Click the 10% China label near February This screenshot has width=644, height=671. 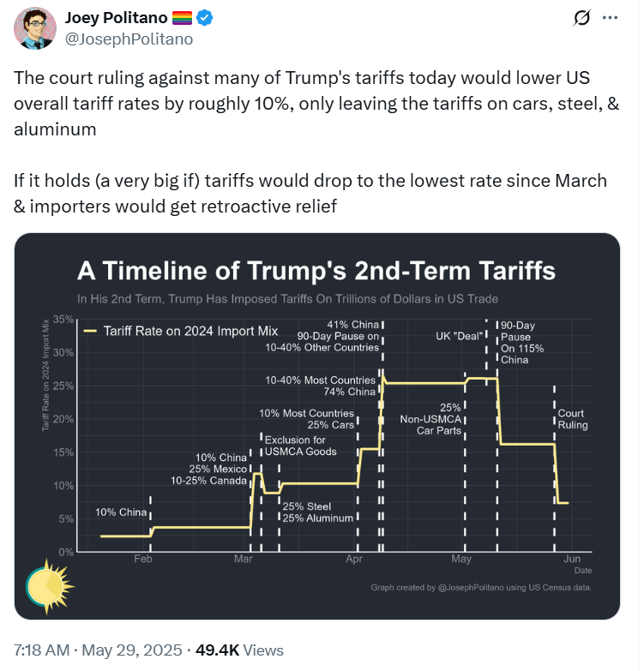coord(122,512)
